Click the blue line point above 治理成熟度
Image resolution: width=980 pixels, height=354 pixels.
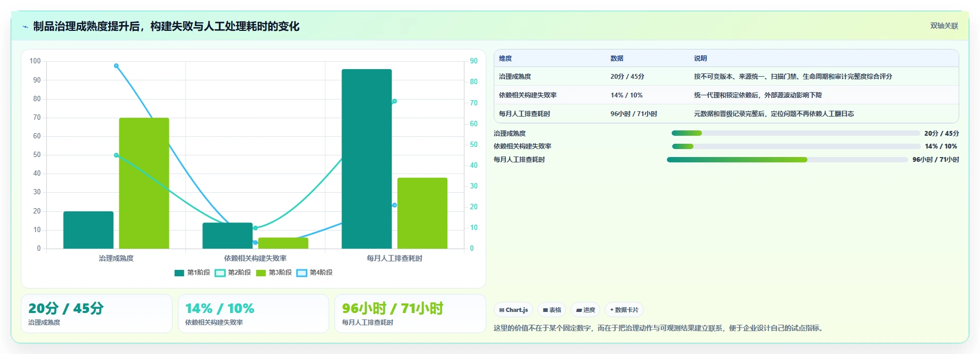pyautogui.click(x=116, y=66)
